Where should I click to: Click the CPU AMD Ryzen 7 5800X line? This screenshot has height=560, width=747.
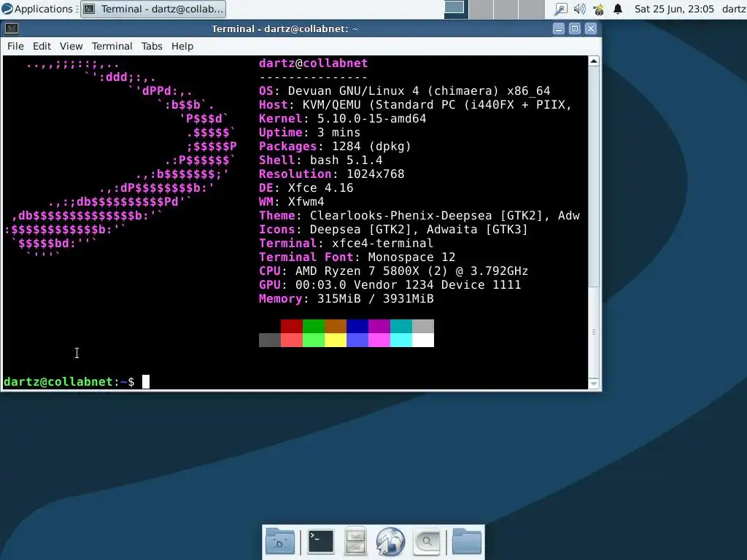pos(393,271)
